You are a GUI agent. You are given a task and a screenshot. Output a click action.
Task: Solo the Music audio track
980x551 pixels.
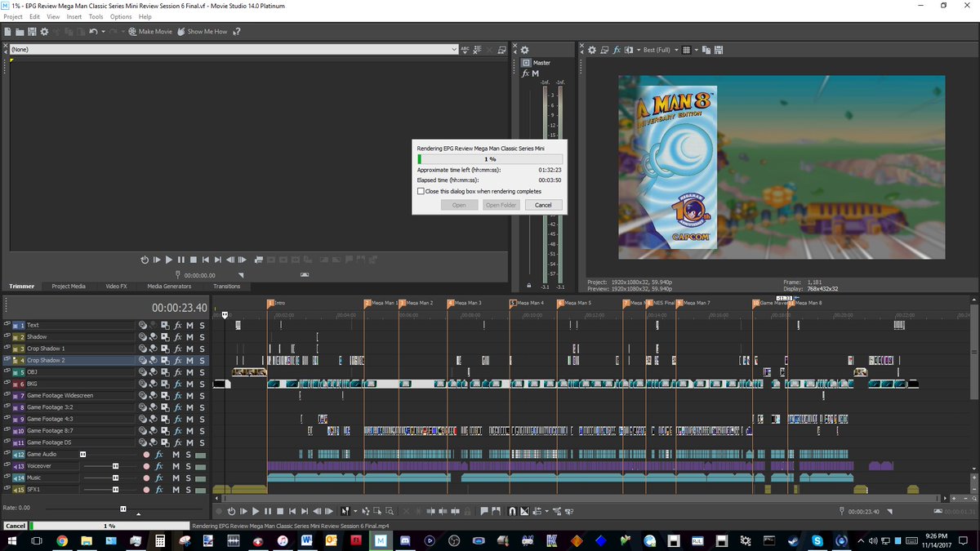coord(188,478)
